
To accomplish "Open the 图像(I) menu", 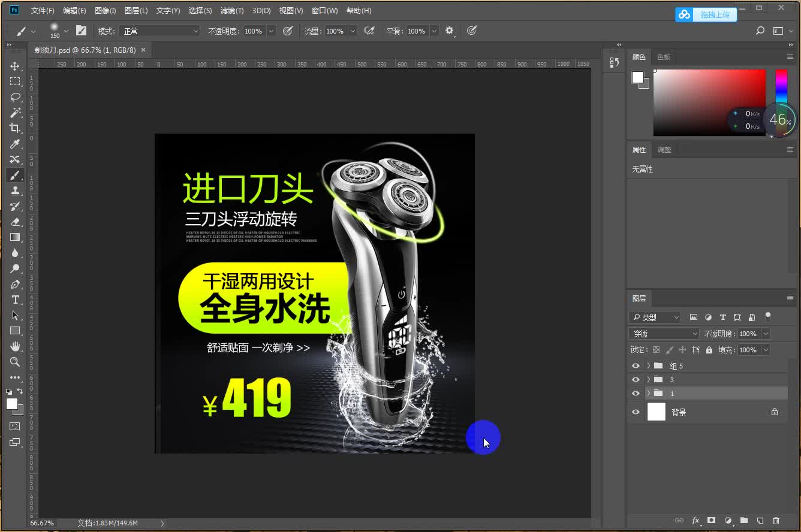I will pyautogui.click(x=106, y=11).
